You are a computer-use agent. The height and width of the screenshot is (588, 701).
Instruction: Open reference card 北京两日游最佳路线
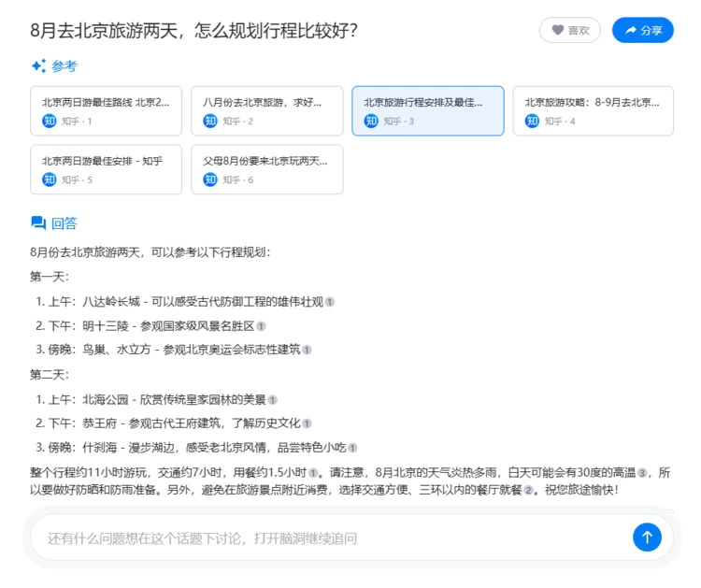tap(106, 111)
